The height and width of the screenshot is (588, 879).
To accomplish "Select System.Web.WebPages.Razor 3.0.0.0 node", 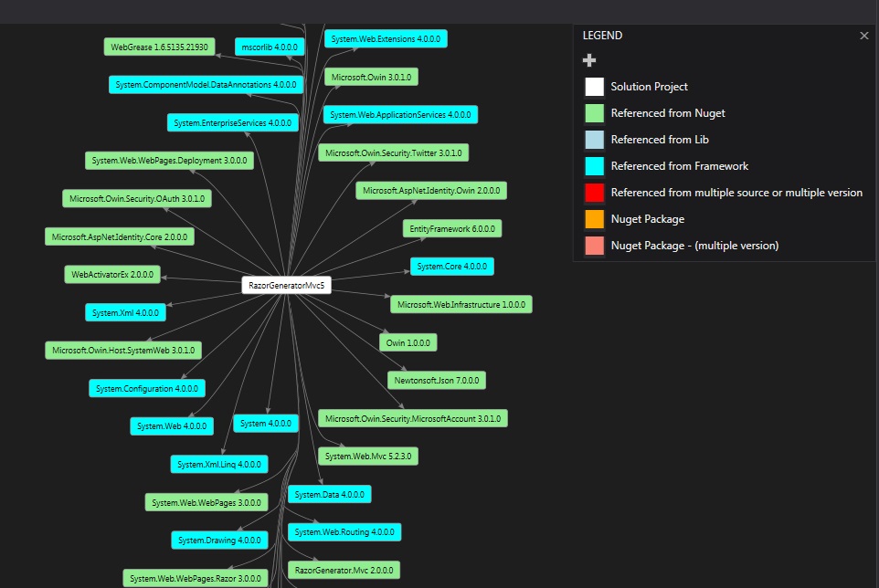I will (x=196, y=578).
